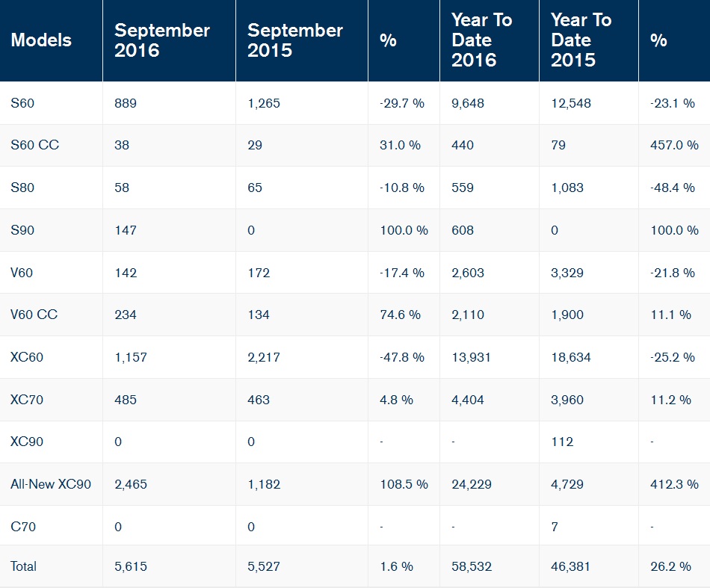Select the September 2016 column header
The image size is (710, 588).
point(161,40)
